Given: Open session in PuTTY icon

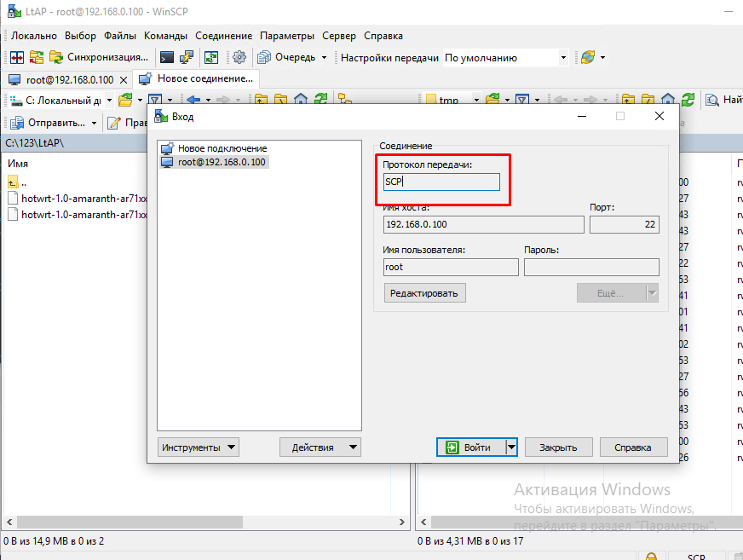Looking at the screenshot, I should coord(187,57).
